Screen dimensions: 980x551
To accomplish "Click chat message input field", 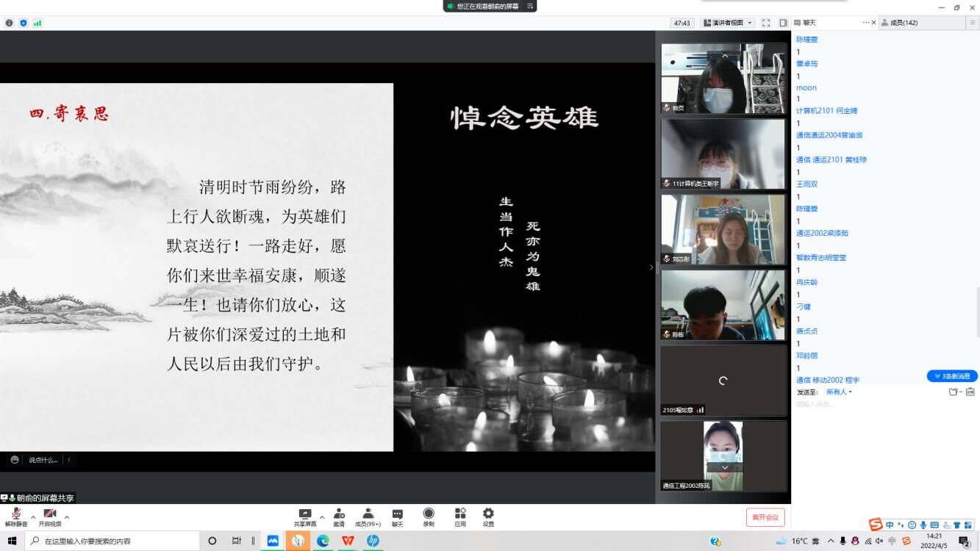I will [x=882, y=404].
